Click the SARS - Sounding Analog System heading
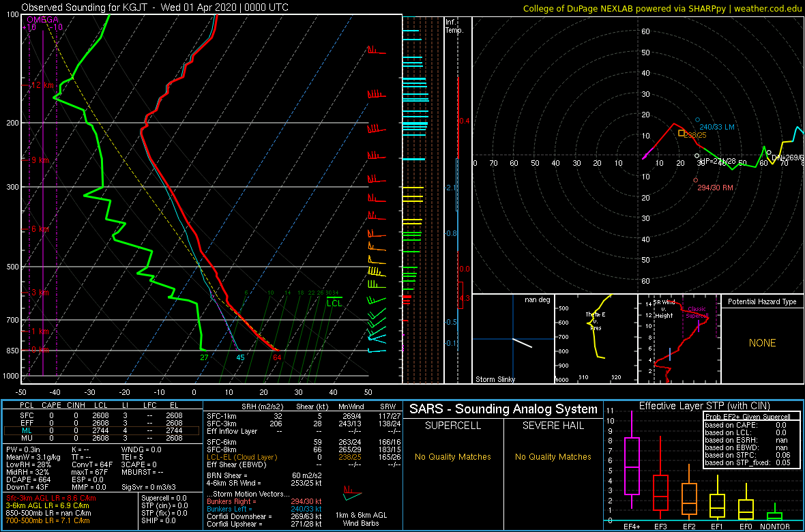This screenshot has height=532, width=805. (x=503, y=409)
